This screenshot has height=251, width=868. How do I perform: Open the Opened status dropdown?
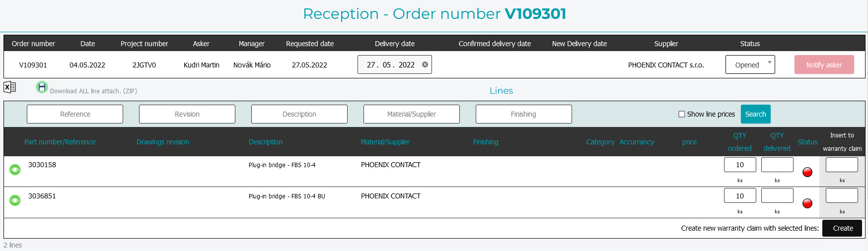(750, 64)
